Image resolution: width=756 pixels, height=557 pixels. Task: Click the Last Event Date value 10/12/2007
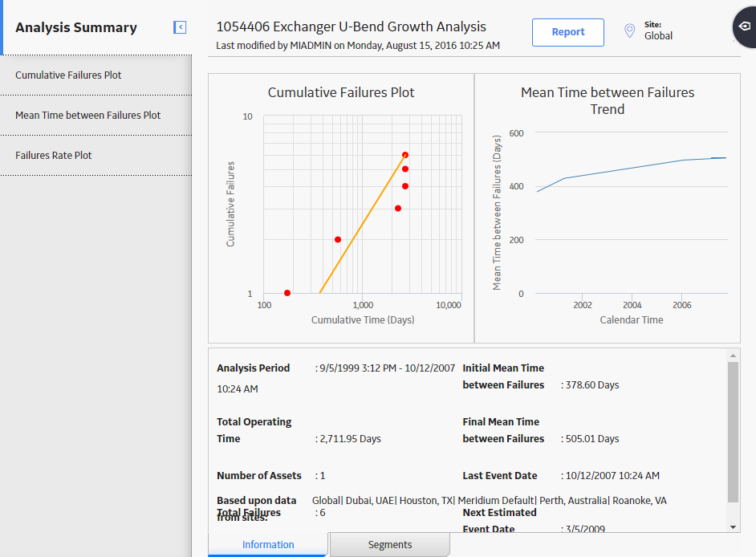[612, 475]
